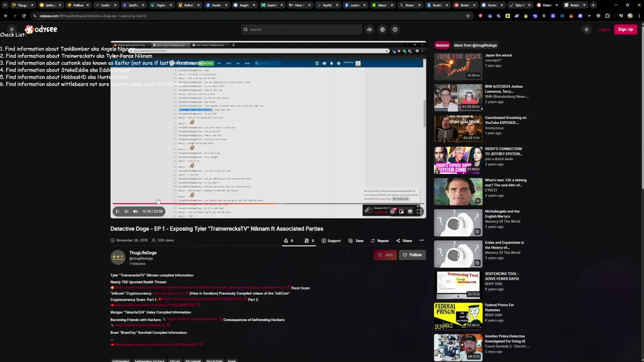Focus the Odysee search field
The height and width of the screenshot is (362, 644).
301,30
